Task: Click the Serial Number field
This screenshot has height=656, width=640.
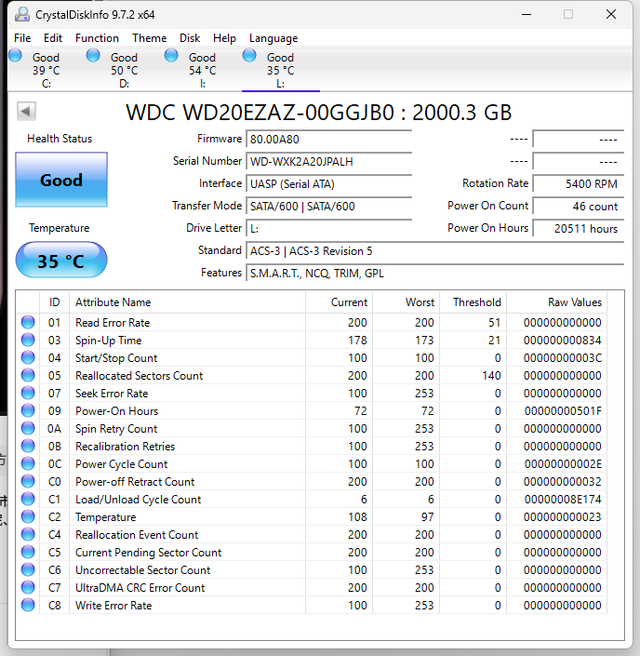Action: [x=329, y=161]
